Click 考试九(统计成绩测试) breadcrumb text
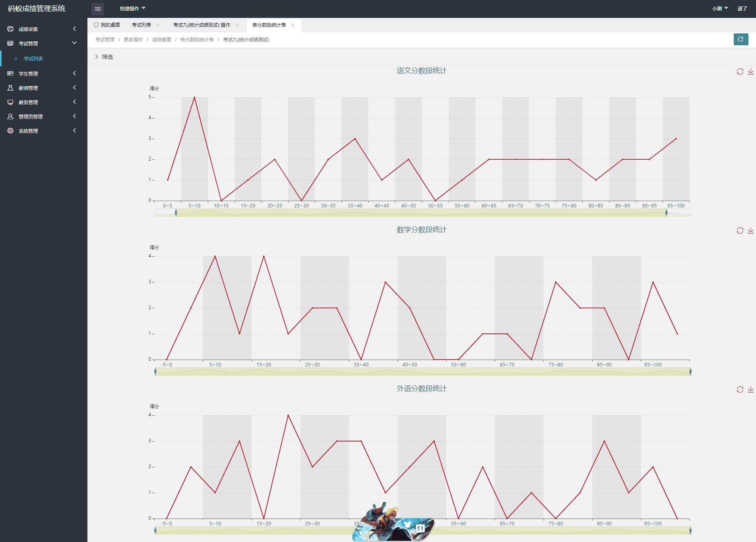 246,39
